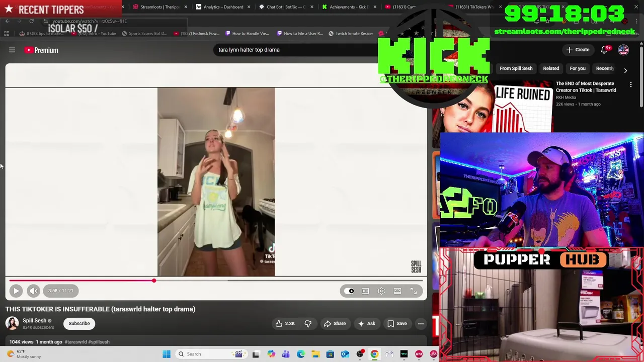Viewport: 644px width, 362px height.
Task: Enter fullscreen mode on the player
Action: pyautogui.click(x=414, y=291)
